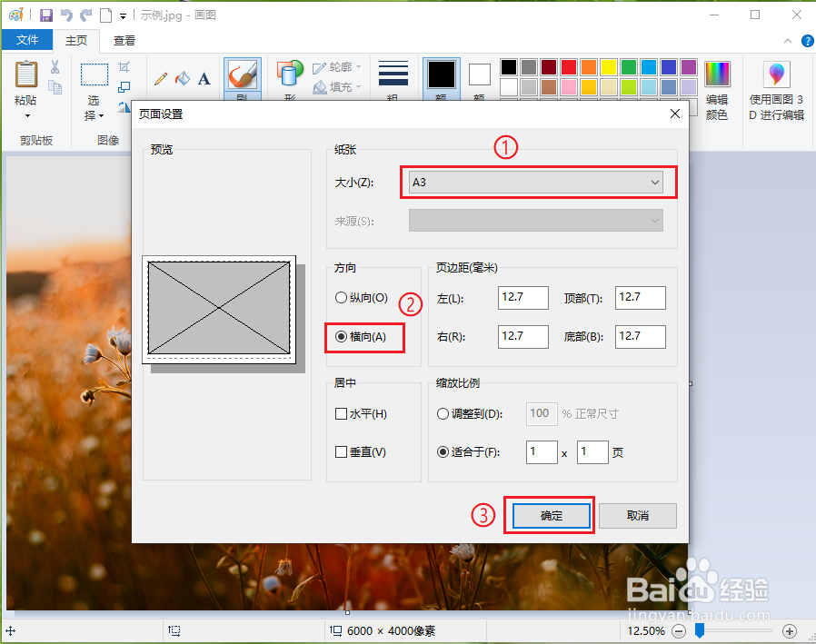Switch to the 查看 tab
This screenshot has width=816, height=644.
pyautogui.click(x=124, y=40)
